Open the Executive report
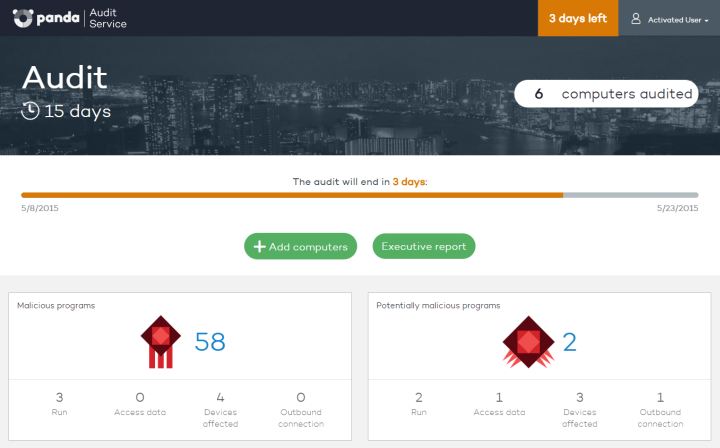The image size is (720, 448). 424,246
